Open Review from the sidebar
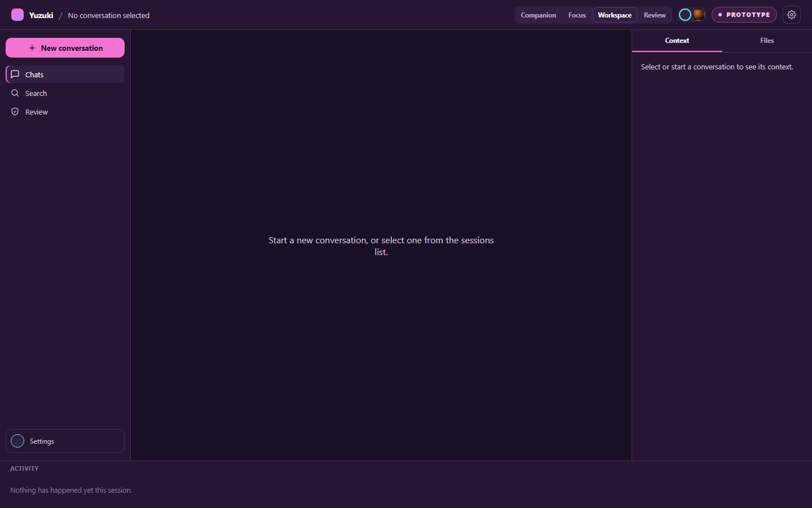Image resolution: width=812 pixels, height=508 pixels. (x=65, y=112)
